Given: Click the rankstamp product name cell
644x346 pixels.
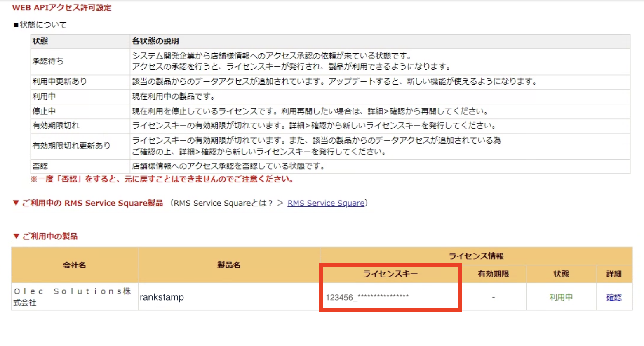Looking at the screenshot, I should click(229, 297).
